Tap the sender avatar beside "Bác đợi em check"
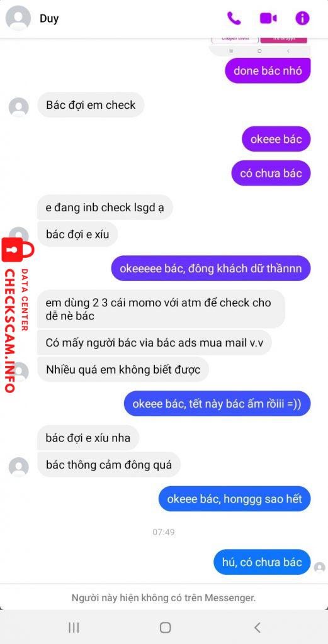 (18, 107)
